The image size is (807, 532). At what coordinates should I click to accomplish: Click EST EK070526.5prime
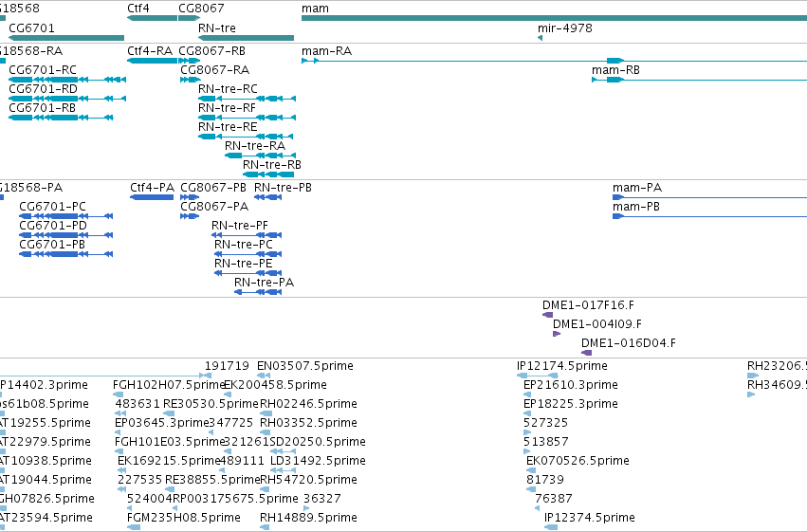point(578,461)
